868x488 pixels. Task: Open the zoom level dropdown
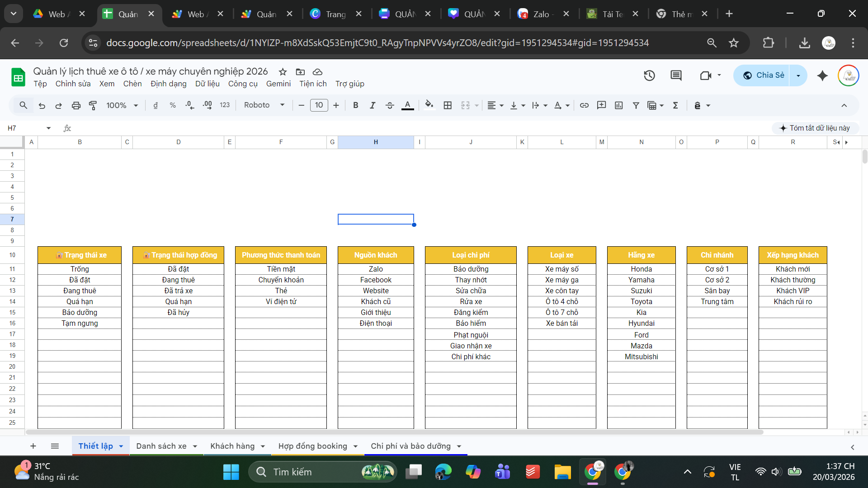point(121,105)
